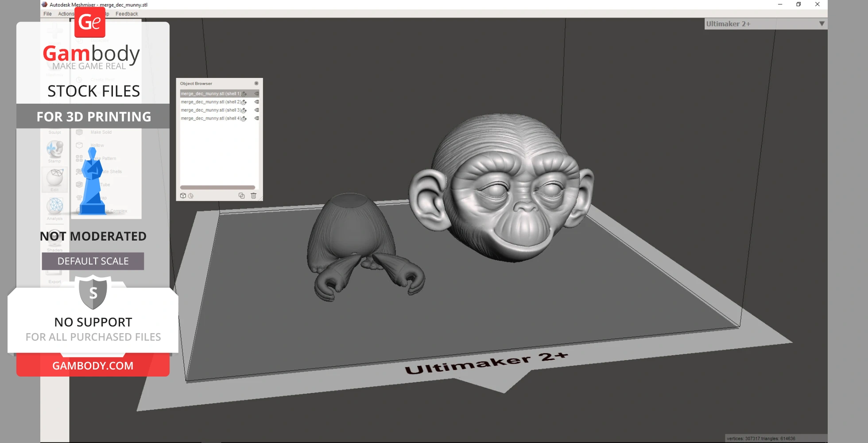This screenshot has height=443, width=868.
Task: Select merge_dec_munny.stl (shell 2) in list
Action: 210,102
